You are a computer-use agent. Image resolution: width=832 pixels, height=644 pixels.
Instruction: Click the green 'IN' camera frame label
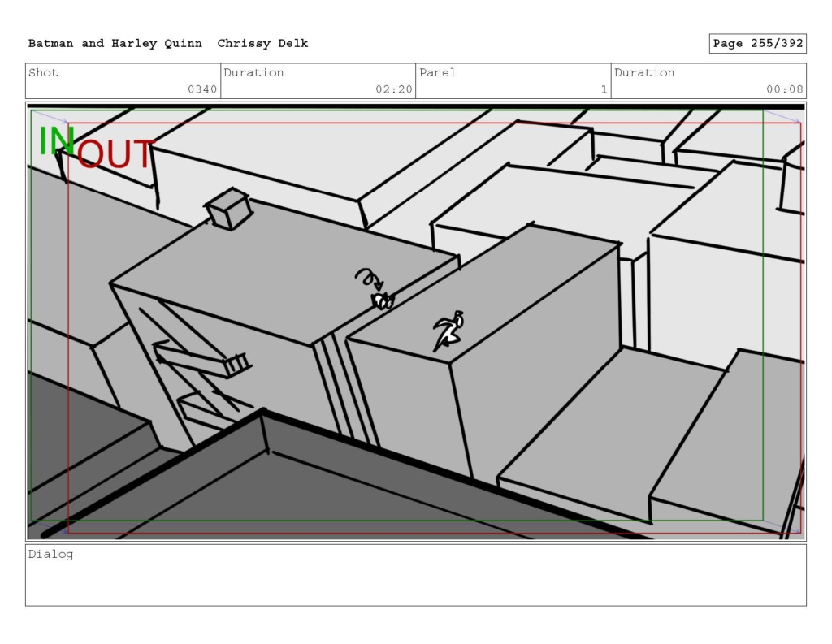coord(56,141)
